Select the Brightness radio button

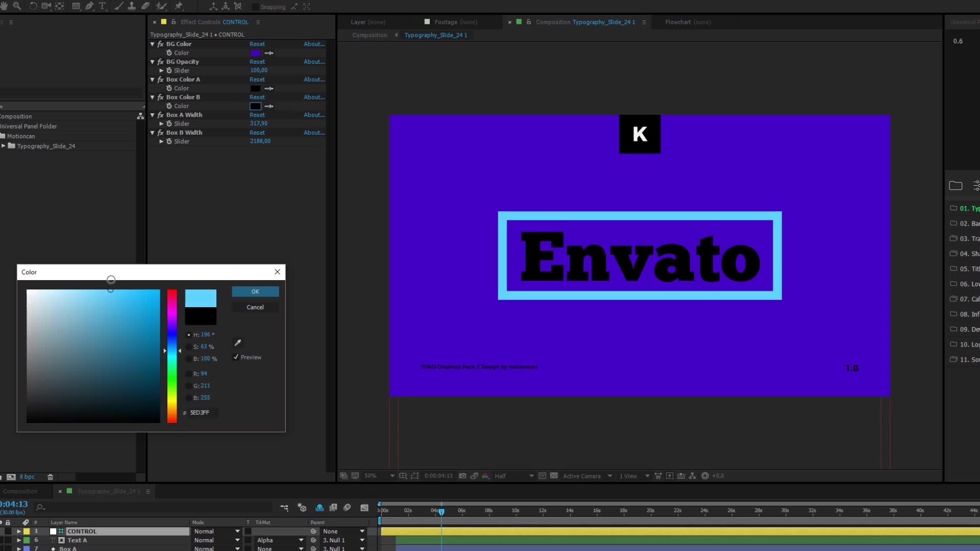point(189,359)
